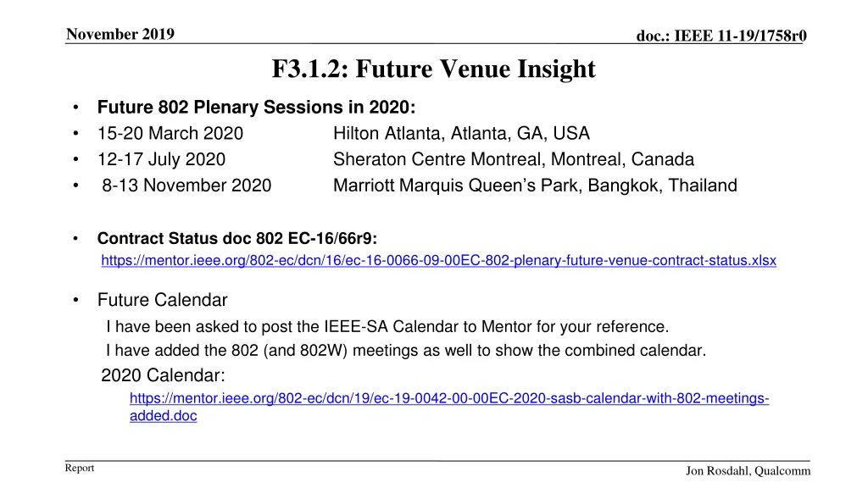Click the 8-13 November 2020 date line
The width and height of the screenshot is (868, 488).
point(186,186)
